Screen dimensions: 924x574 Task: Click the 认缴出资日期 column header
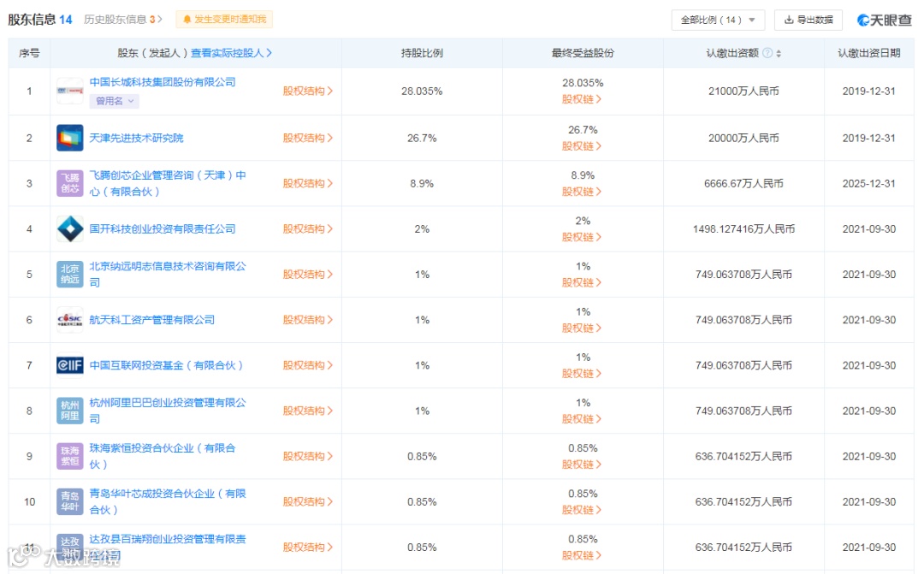[869, 53]
